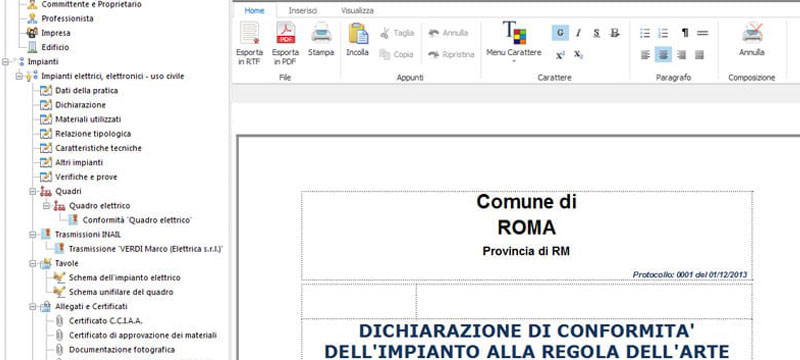Switch to the Inserisci ribbon tab
The height and width of the screenshot is (360, 800).
[303, 10]
